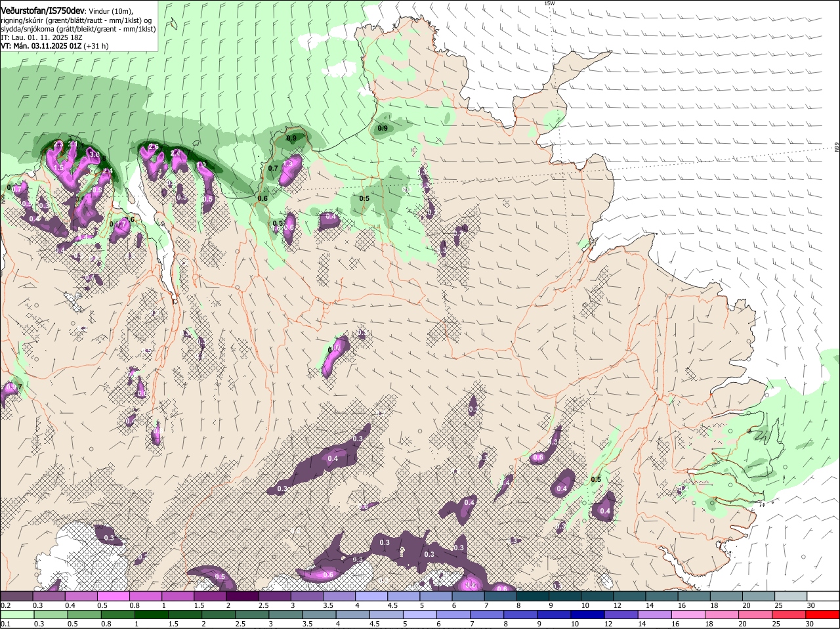Viewport: 840px width, 629px height.
Task: Click the 'IT: Lau. 01. 11. 2025 18Z' line
Action: point(41,37)
